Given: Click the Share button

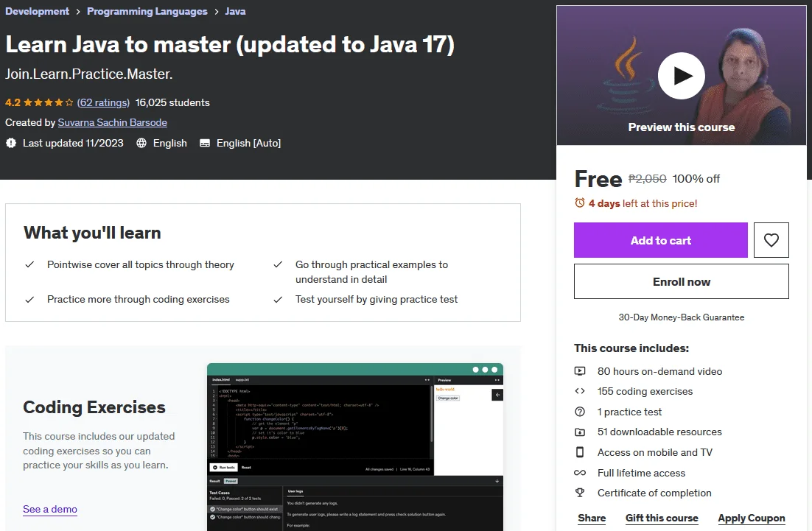Looking at the screenshot, I should (x=592, y=518).
